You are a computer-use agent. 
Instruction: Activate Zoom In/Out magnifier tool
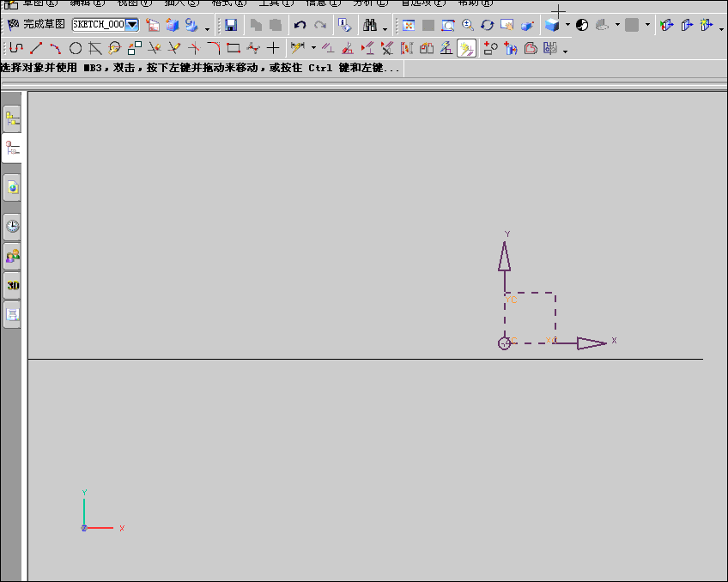468,25
